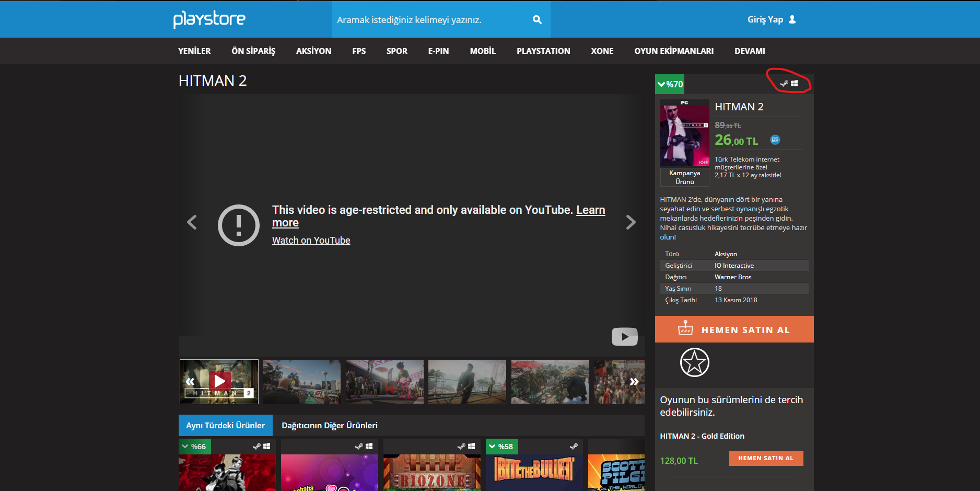The image size is (980, 491).
Task: Open the OYUN EKİPMANLARI menu
Action: point(674,51)
